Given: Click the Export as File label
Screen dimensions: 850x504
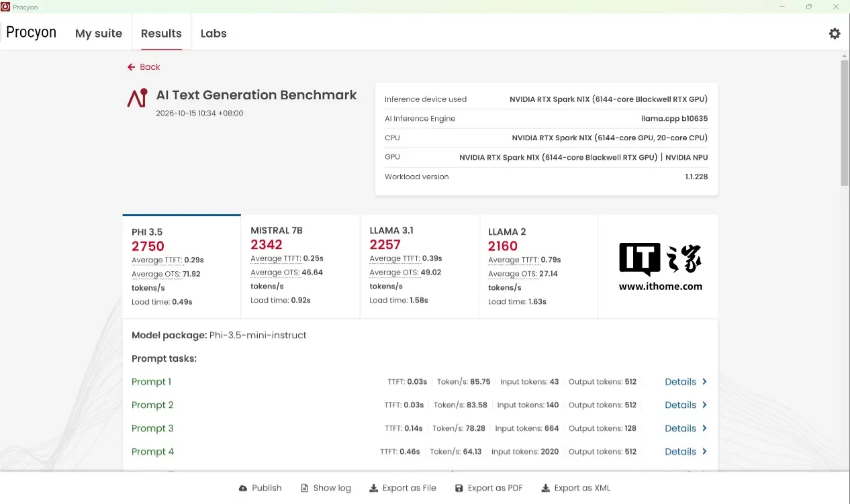Looking at the screenshot, I should point(410,489).
